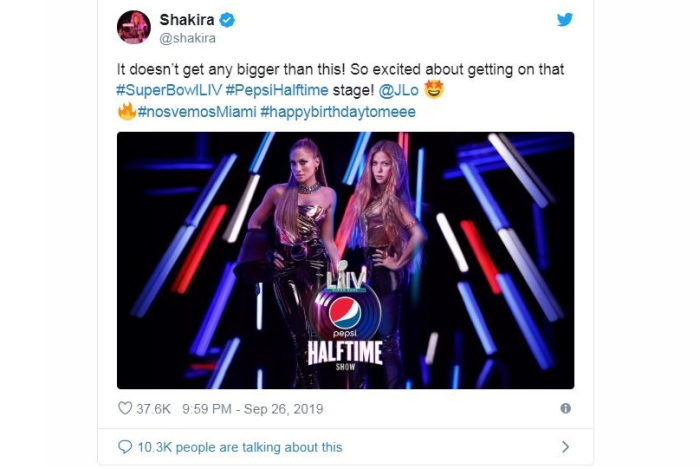
Task: Open Shakira's profile avatar
Action: click(x=133, y=27)
